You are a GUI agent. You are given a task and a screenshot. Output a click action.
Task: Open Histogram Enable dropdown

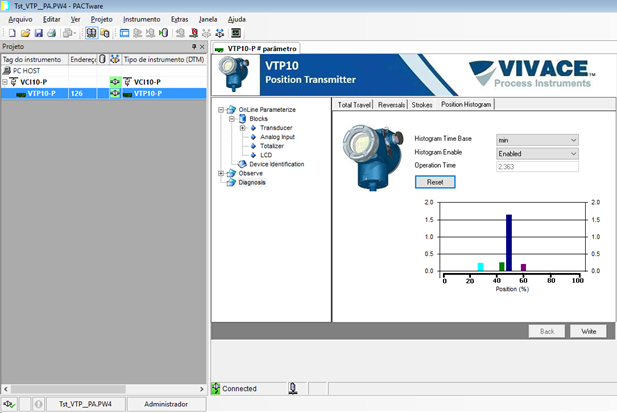[x=537, y=153]
